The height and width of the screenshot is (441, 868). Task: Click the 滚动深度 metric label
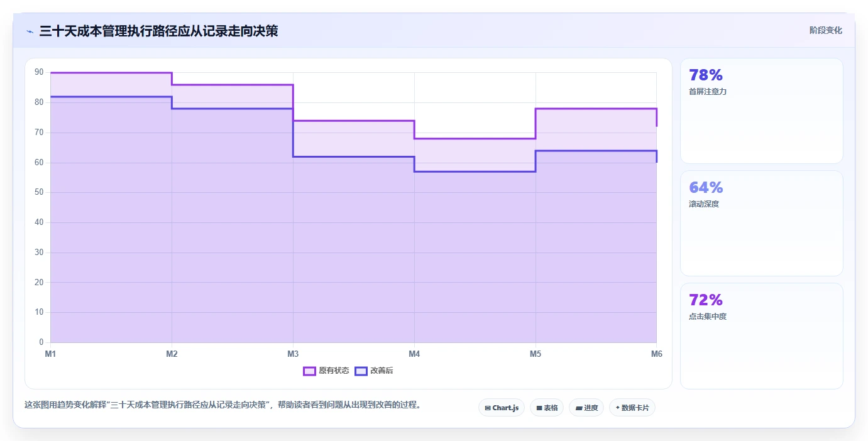click(x=704, y=204)
